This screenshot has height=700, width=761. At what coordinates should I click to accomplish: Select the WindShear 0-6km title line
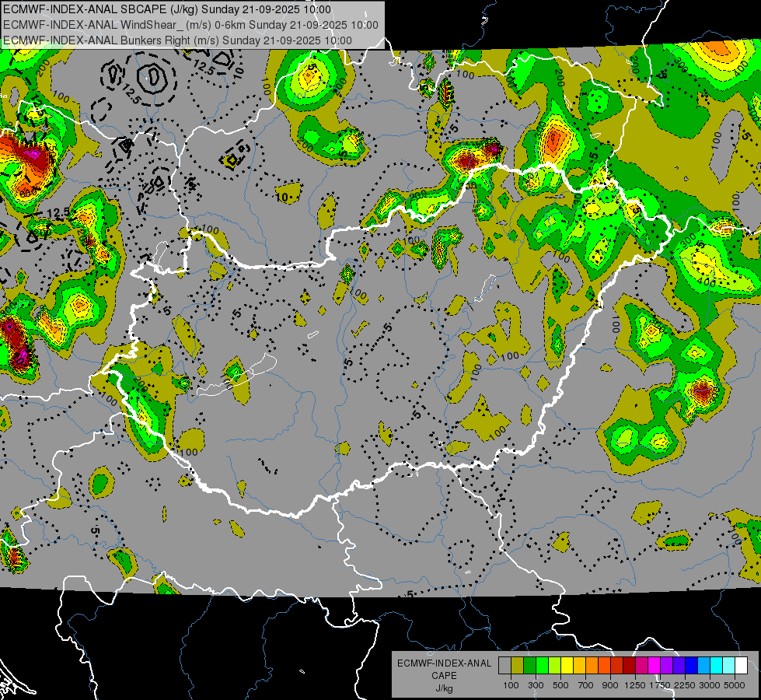pyautogui.click(x=190, y=24)
